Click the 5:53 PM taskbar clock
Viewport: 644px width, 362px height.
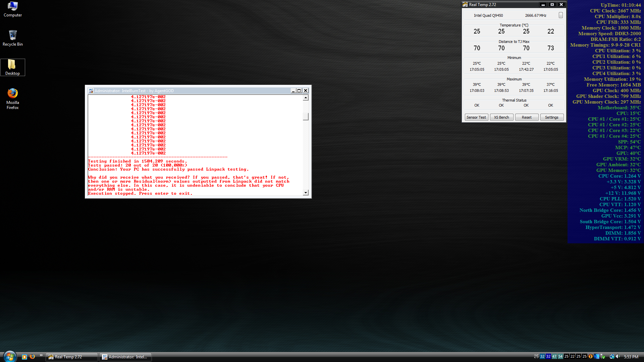(631, 357)
